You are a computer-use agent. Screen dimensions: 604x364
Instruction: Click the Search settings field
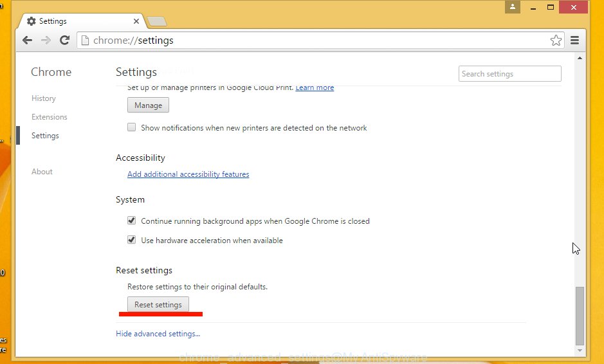coord(509,73)
